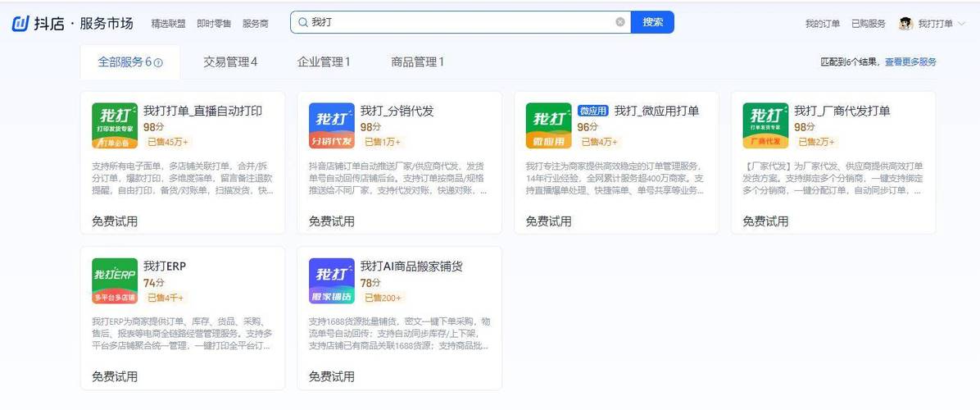Open the 我打_分销代发 title
Viewport: 980px width, 410px height.
(x=397, y=112)
